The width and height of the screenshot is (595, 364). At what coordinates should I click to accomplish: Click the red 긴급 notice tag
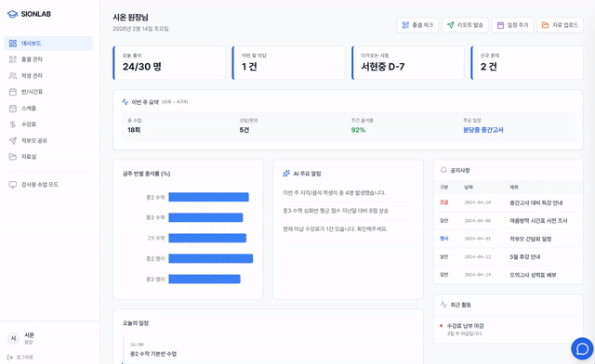point(444,202)
